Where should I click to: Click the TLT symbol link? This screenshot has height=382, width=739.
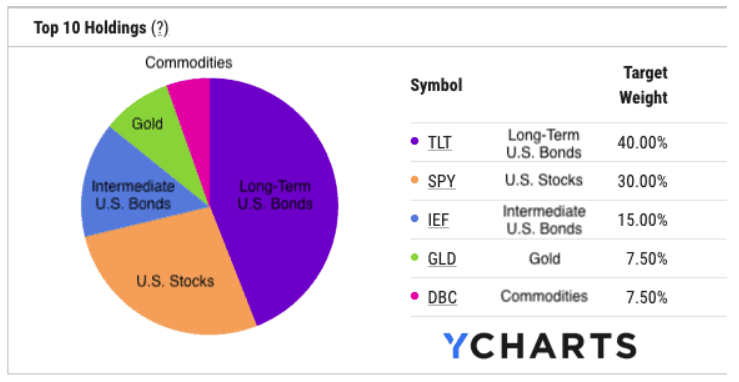click(439, 142)
